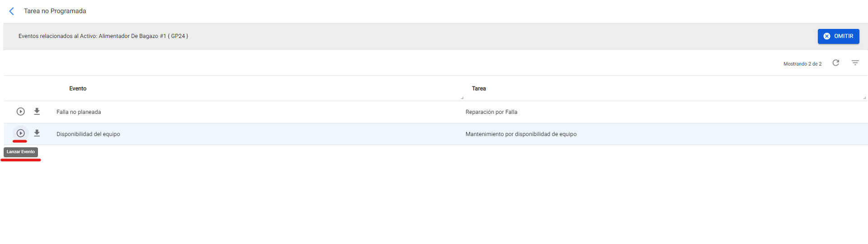Select the 'Falla no planeada' row text
868x244 pixels.
point(79,112)
